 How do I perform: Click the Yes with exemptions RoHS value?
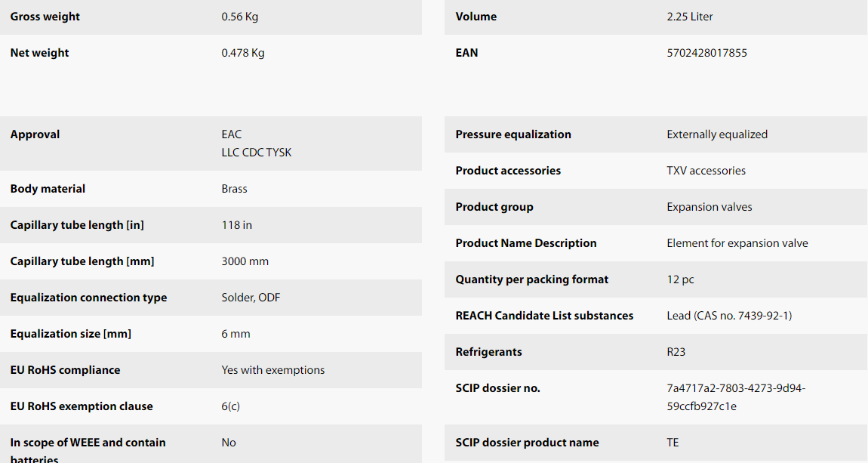(273, 370)
